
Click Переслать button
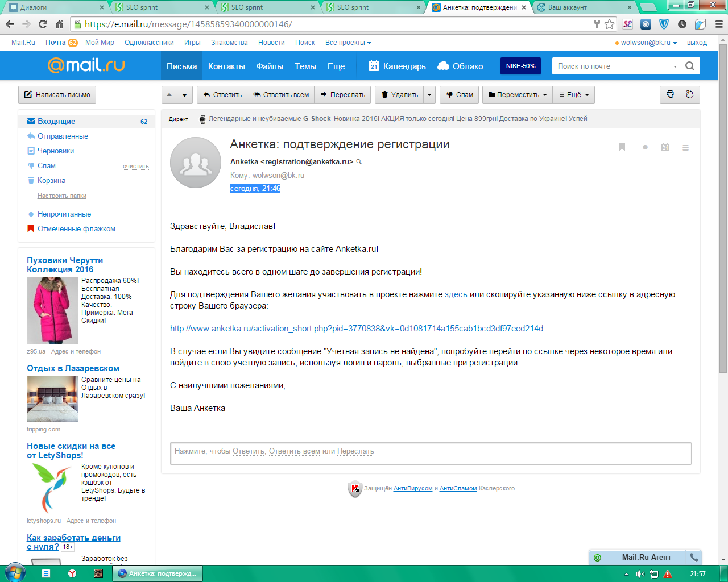coord(343,94)
